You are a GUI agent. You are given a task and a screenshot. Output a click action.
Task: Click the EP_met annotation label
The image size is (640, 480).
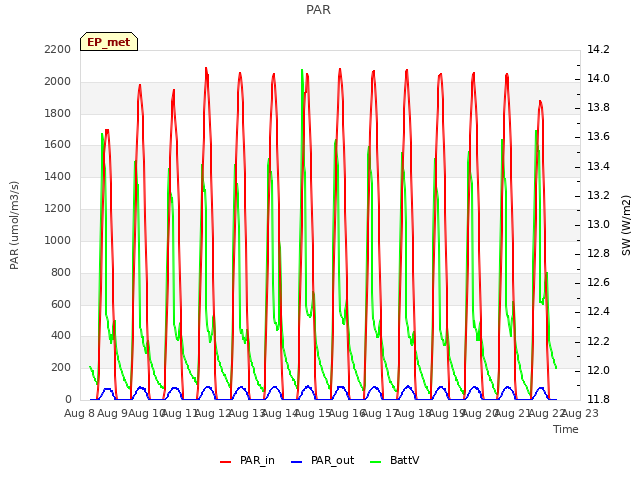(x=109, y=42)
